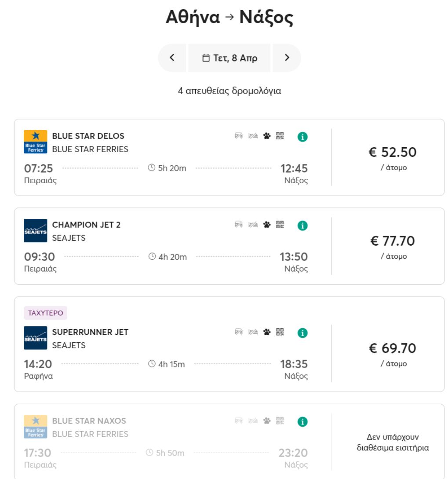Click paw icon on Superrunner Jet row

267,332
